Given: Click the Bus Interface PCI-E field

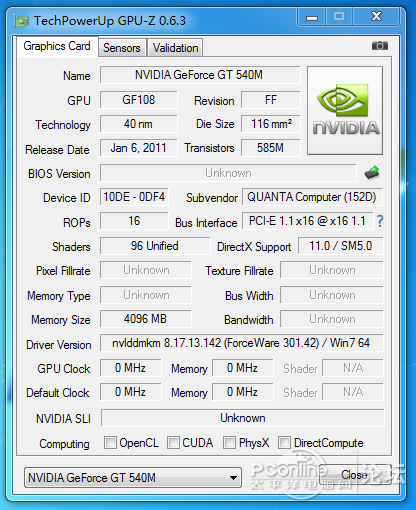Looking at the screenshot, I should (x=307, y=221).
